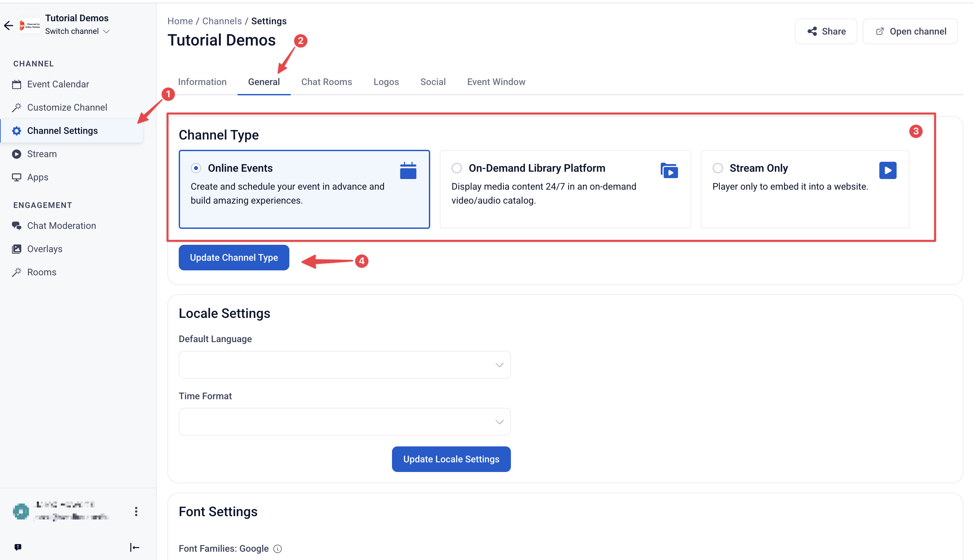This screenshot has height=560, width=974.
Task: Open Overlays in sidebar
Action: tap(45, 249)
